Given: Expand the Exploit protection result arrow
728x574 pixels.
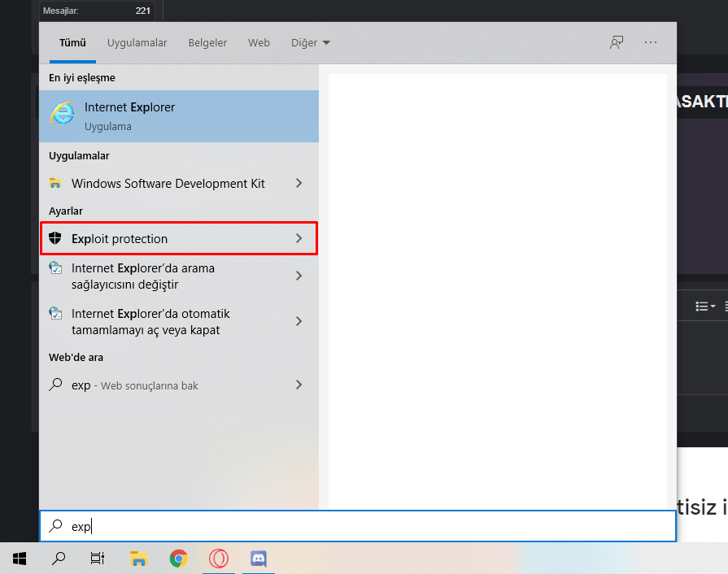Looking at the screenshot, I should 299,238.
